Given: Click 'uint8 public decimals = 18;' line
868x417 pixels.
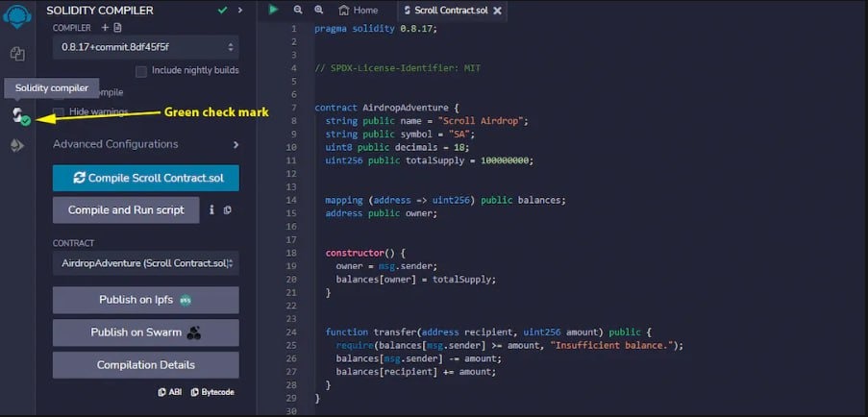Looking at the screenshot, I should point(397,147).
